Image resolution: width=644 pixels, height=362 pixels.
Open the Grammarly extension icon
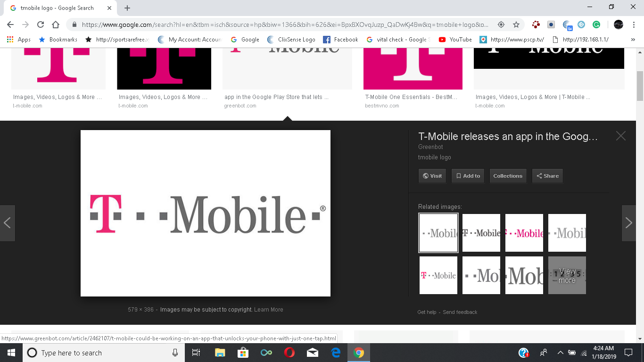tap(596, 25)
